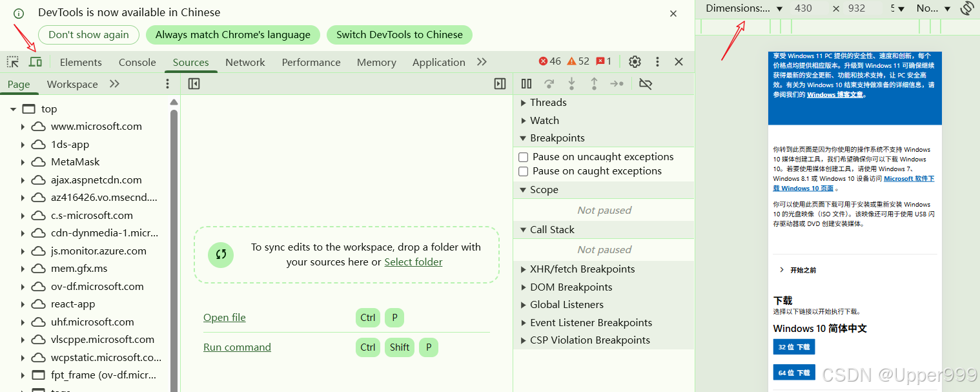
Task: Expand XHR/fetch Breakpoints section
Action: click(x=524, y=269)
